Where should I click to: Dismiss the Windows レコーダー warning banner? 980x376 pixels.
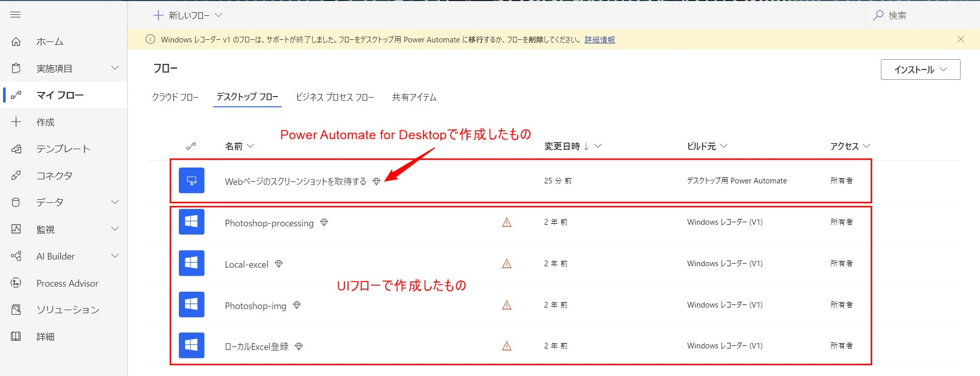coord(961,39)
